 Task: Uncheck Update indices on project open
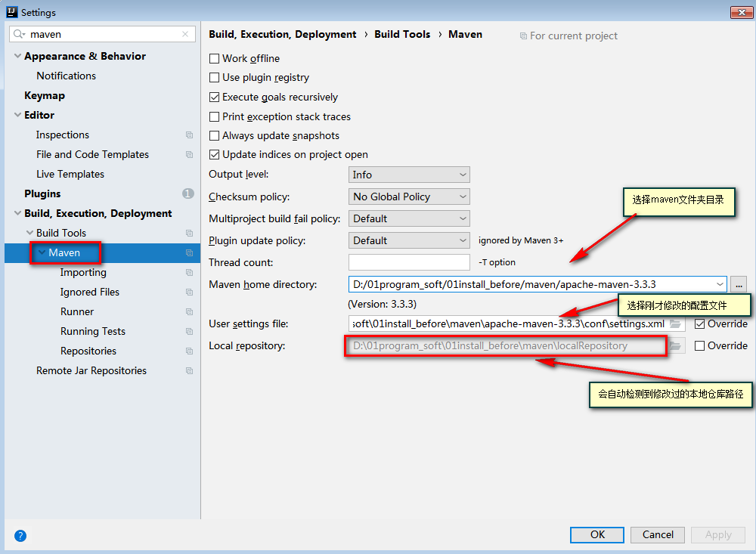[215, 155]
